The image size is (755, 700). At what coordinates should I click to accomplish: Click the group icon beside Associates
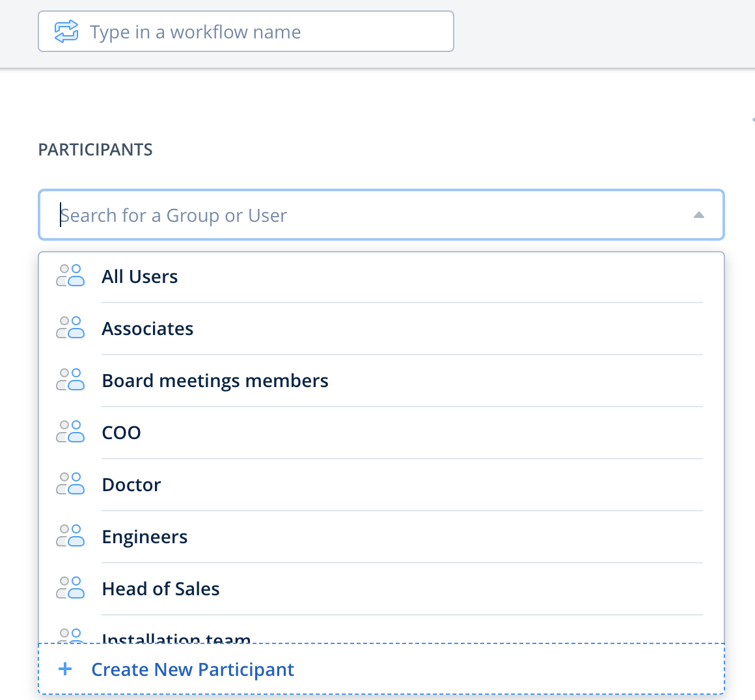click(70, 328)
